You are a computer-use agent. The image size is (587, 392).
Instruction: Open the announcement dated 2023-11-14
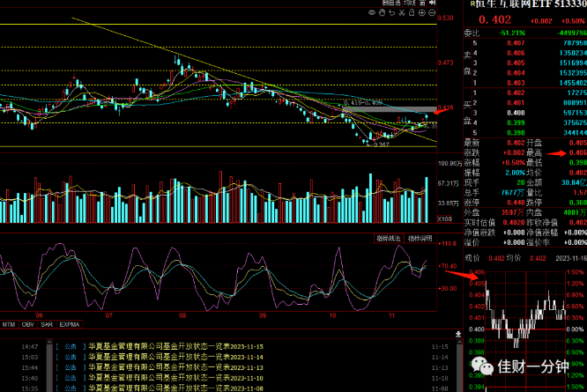pos(176,357)
